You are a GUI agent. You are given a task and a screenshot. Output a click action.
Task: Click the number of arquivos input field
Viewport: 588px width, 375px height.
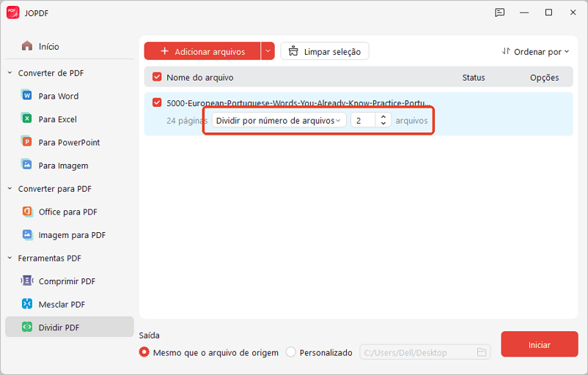(x=363, y=120)
